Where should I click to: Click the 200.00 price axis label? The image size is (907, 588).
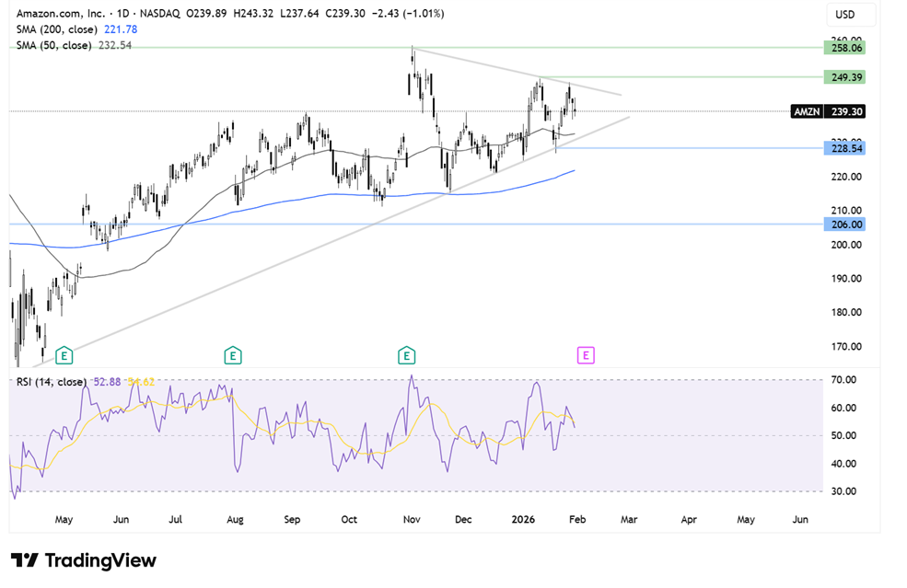pyautogui.click(x=846, y=245)
